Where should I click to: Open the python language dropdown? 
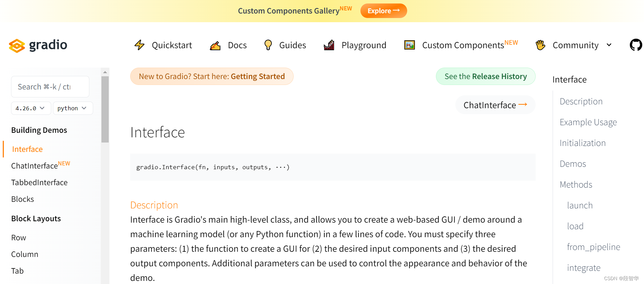[73, 108]
